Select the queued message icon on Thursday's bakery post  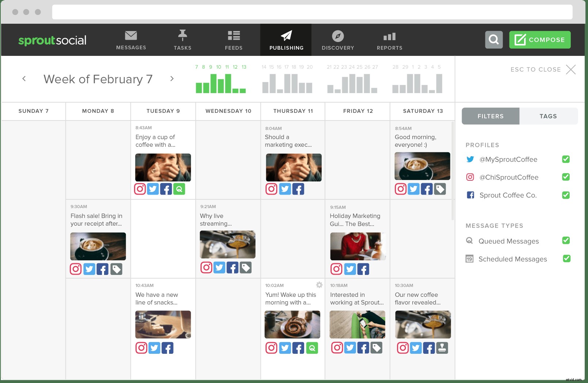click(x=312, y=348)
